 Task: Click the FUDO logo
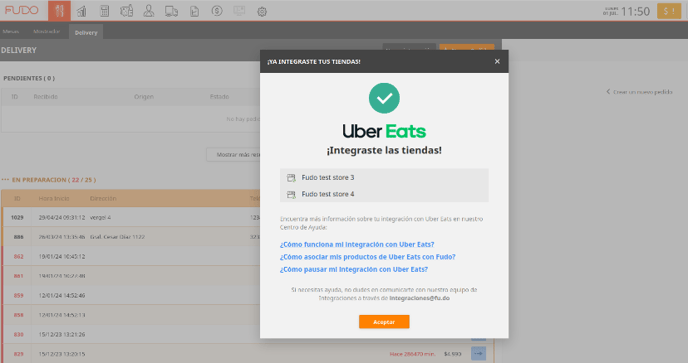(22, 10)
